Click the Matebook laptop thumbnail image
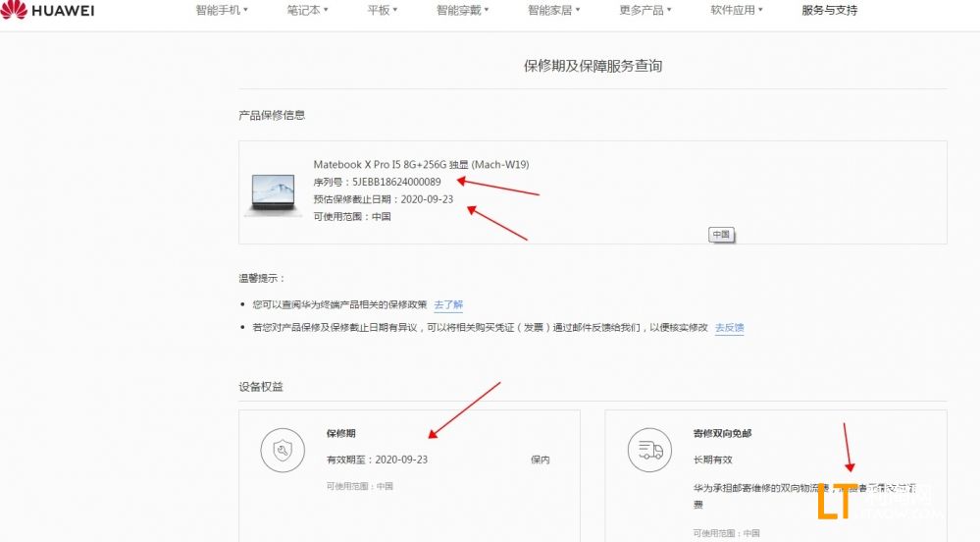Image resolution: width=980 pixels, height=542 pixels. (273, 194)
